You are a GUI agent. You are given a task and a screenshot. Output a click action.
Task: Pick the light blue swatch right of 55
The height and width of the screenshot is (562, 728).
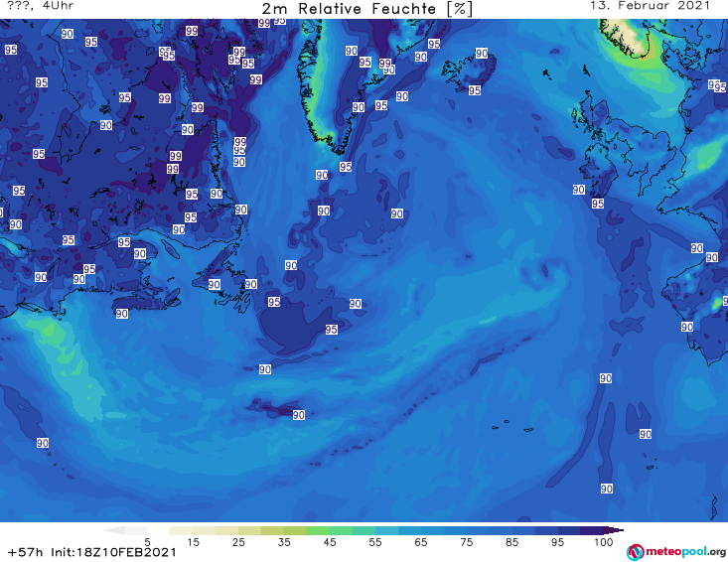click(x=386, y=530)
